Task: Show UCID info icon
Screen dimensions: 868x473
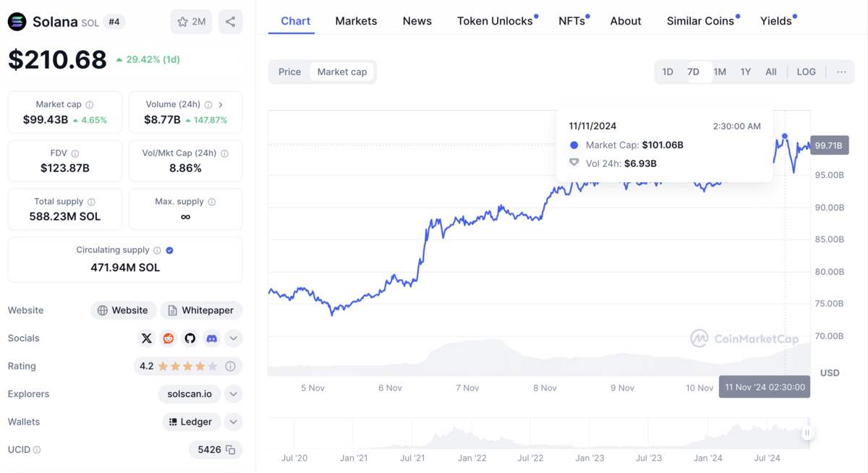Action: pos(37,450)
